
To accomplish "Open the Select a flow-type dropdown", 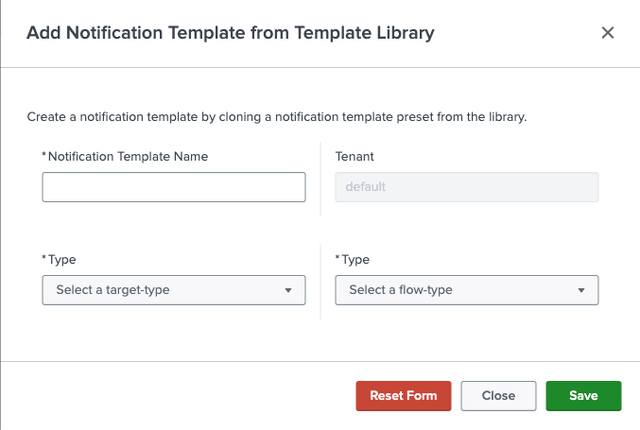I will [467, 290].
